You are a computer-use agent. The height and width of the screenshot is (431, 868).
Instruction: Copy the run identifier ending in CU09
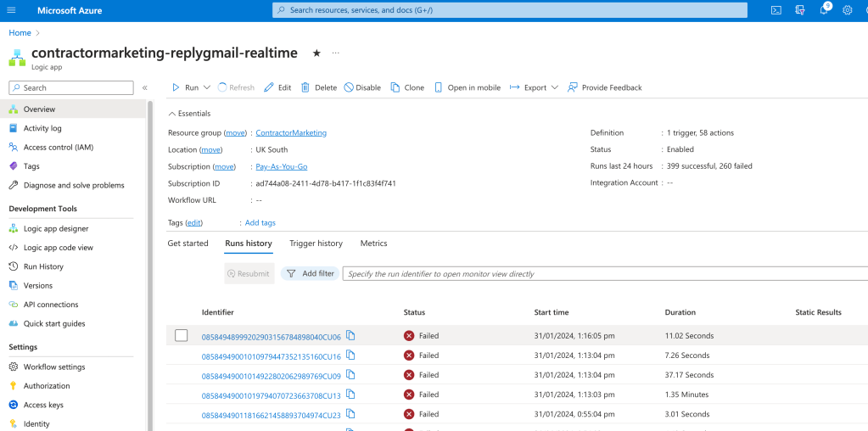point(350,374)
